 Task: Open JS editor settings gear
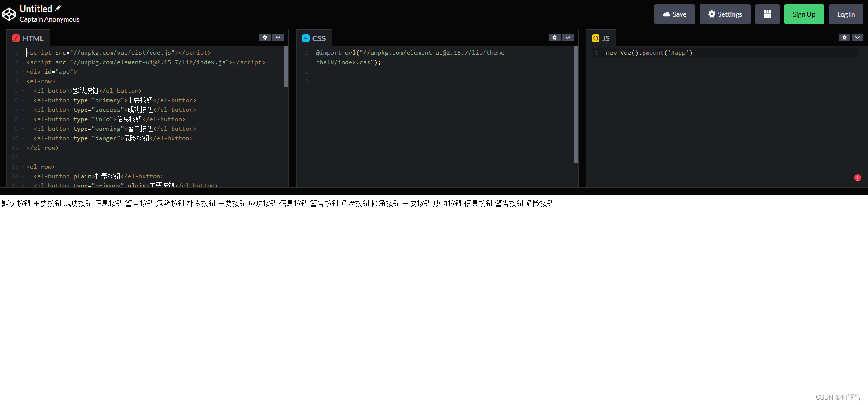coord(844,38)
